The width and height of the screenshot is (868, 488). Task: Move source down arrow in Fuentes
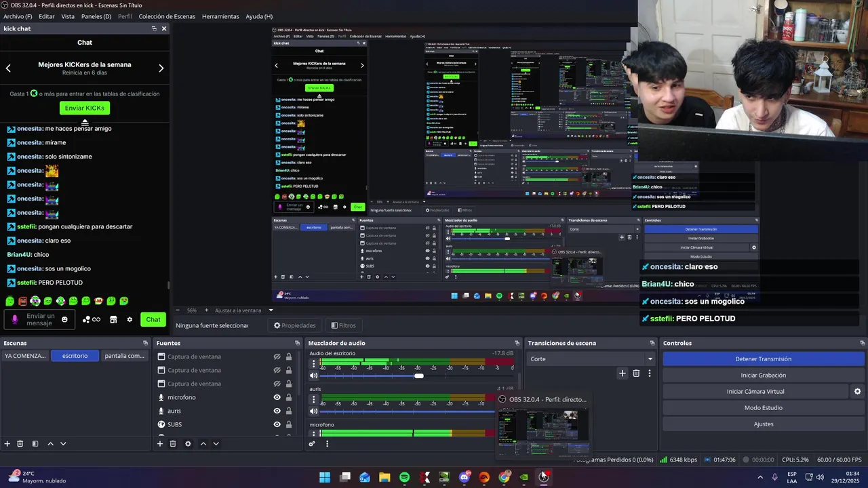[216, 444]
